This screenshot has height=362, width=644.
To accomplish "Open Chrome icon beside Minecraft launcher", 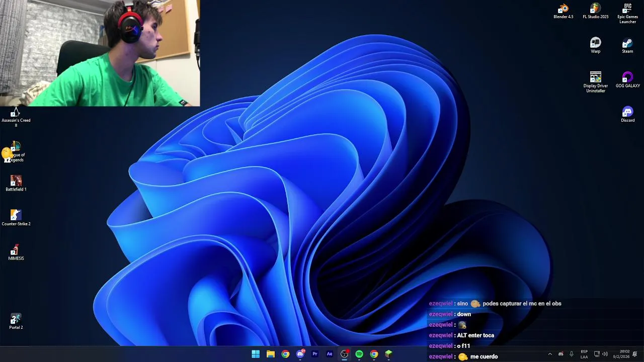I will tap(374, 354).
